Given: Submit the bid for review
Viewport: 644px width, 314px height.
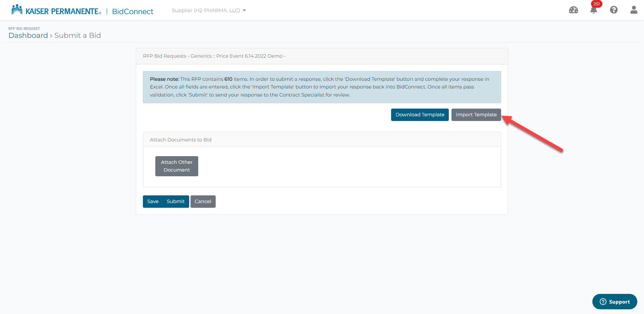Looking at the screenshot, I should 175,201.
